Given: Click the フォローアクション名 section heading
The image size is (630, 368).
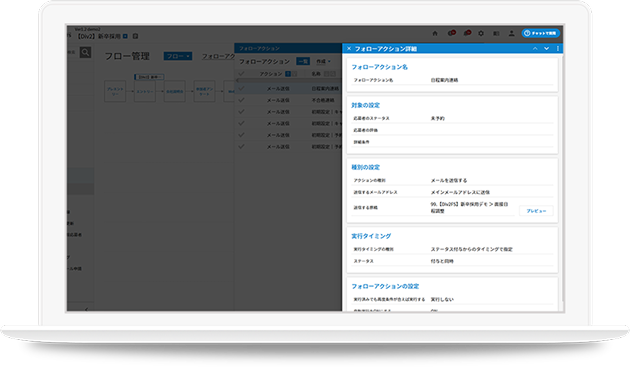Looking at the screenshot, I should tap(379, 67).
